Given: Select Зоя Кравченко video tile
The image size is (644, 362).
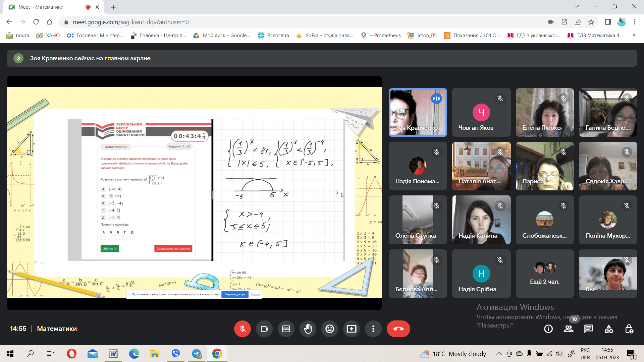Looking at the screenshot, I should click(x=418, y=112).
